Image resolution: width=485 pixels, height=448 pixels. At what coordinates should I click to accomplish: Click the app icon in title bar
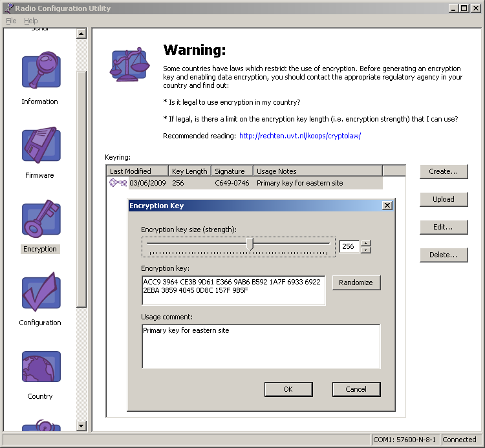coord(8,8)
